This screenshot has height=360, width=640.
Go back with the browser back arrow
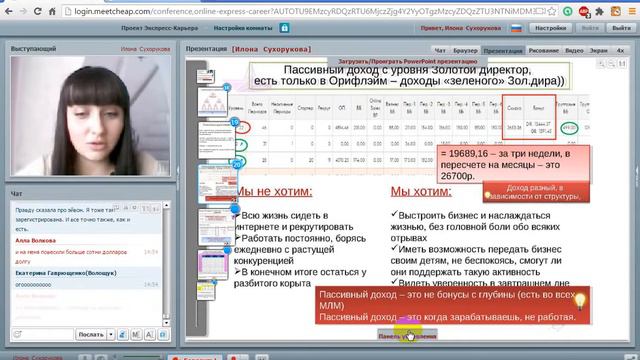(x=8, y=11)
